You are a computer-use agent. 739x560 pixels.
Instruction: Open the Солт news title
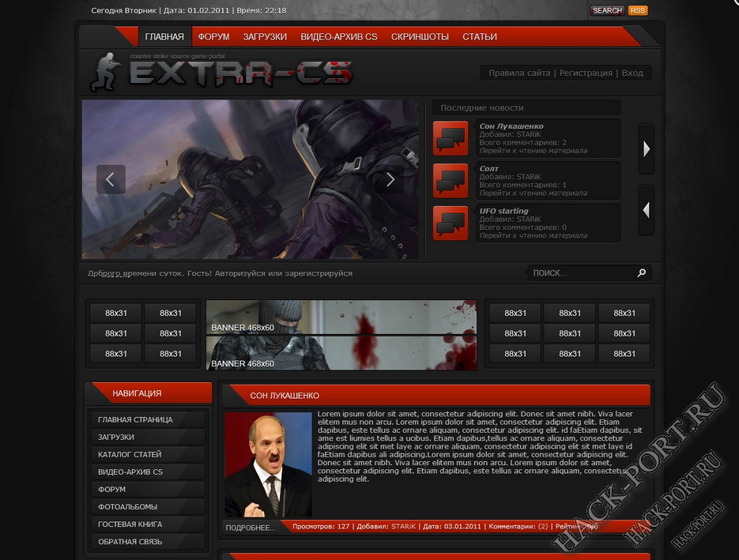(x=488, y=168)
